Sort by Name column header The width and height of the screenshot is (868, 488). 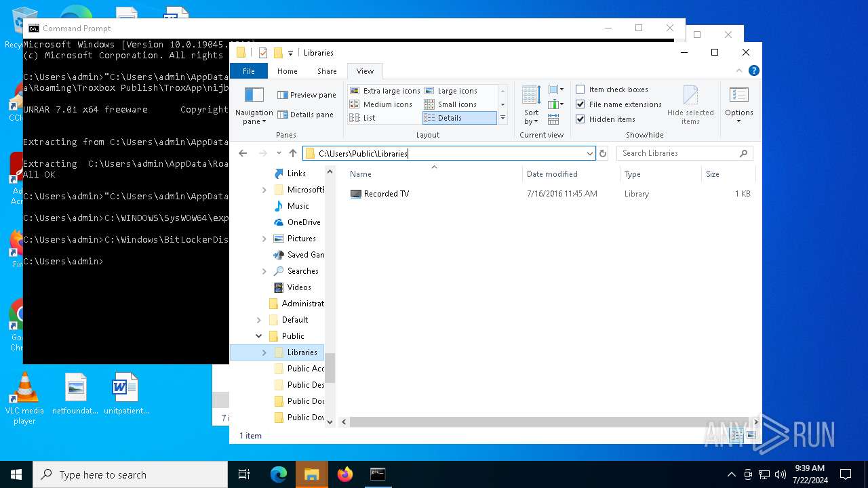[434, 174]
